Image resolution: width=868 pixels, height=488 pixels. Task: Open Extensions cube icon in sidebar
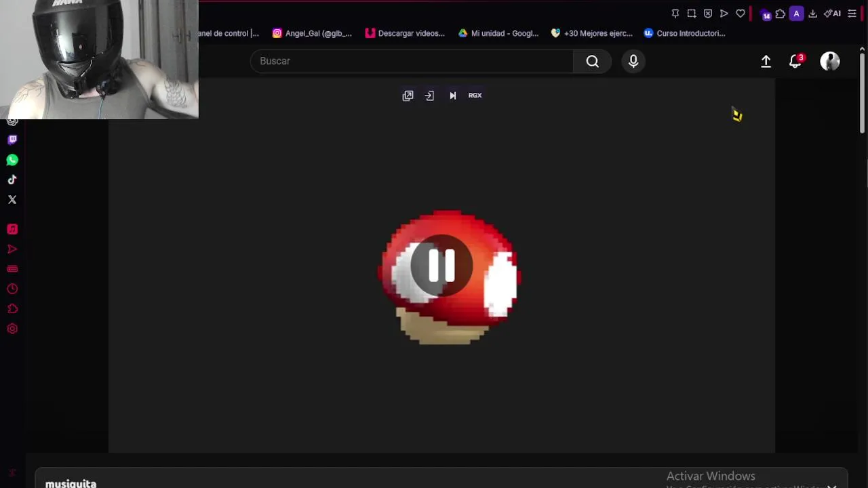[12, 309]
